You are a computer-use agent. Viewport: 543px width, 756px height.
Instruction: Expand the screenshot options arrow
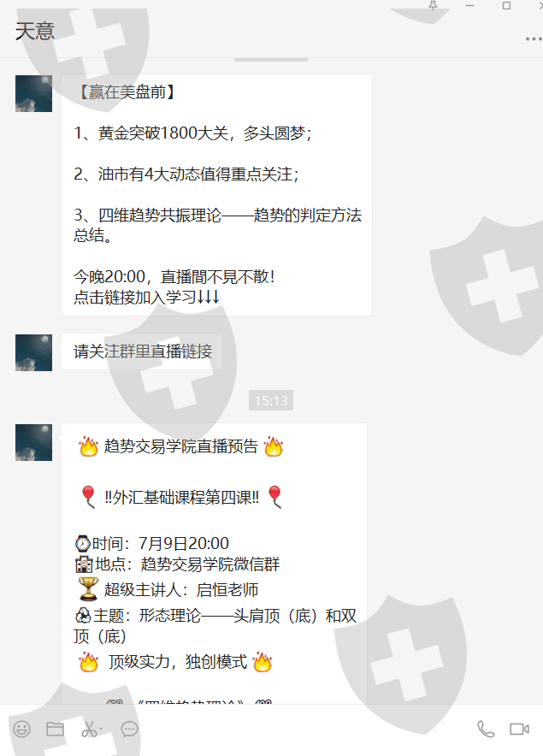coord(101,729)
